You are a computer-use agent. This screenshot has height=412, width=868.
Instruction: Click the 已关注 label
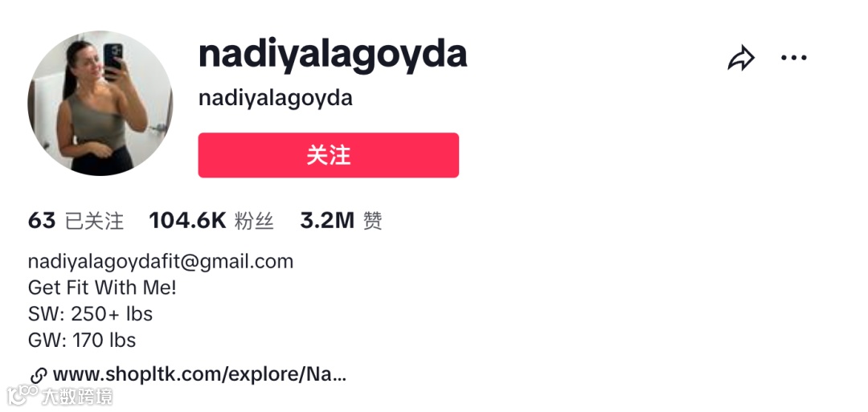94,221
